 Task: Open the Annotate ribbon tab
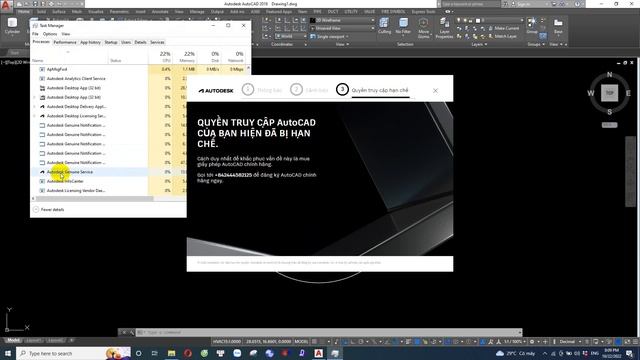[x=160, y=11]
